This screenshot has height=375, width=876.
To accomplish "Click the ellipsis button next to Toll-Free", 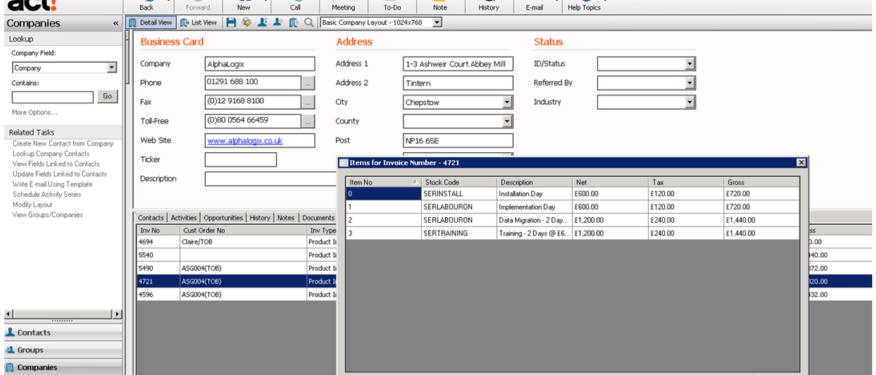I will coord(308,121).
